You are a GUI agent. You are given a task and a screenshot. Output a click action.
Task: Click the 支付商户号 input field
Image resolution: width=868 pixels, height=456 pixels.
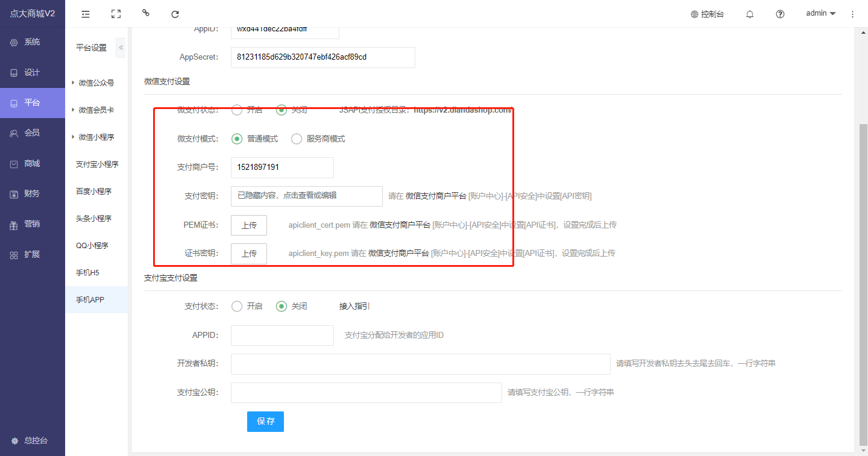point(282,167)
